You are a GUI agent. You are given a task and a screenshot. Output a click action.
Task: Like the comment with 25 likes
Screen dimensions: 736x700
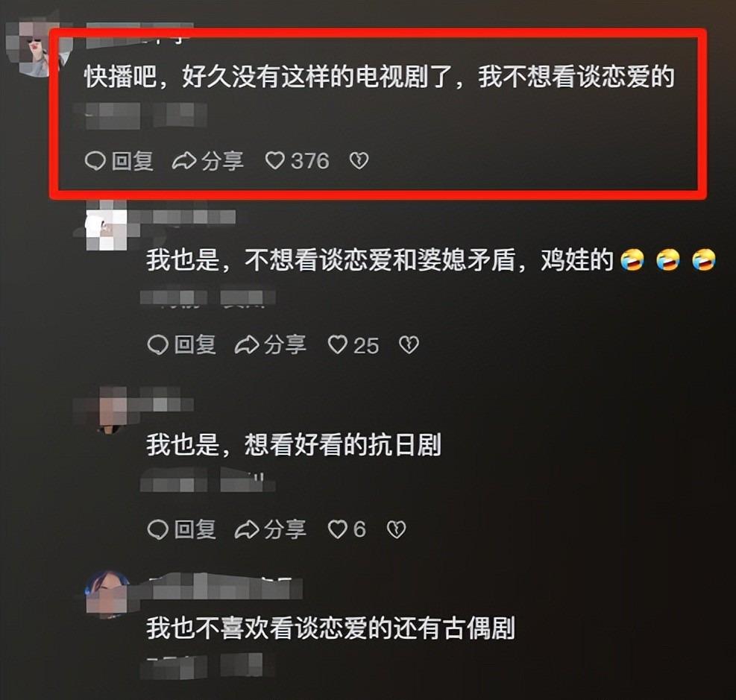click(x=338, y=345)
